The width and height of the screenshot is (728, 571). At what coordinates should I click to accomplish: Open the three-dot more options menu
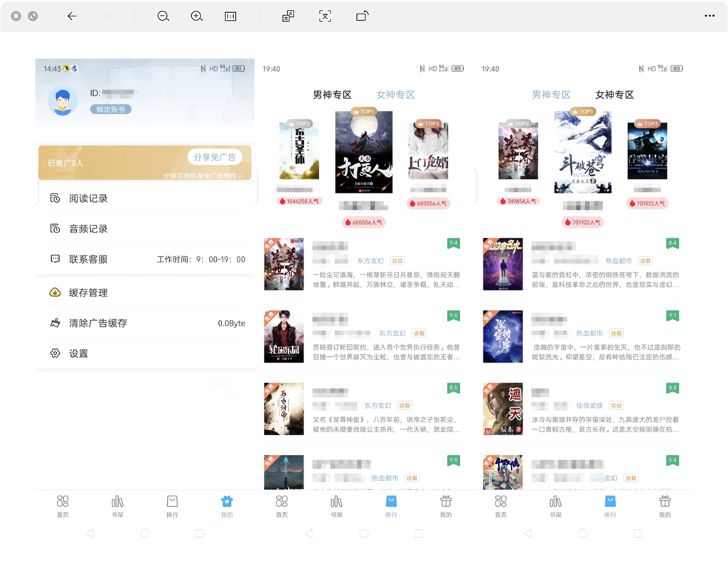click(x=710, y=16)
